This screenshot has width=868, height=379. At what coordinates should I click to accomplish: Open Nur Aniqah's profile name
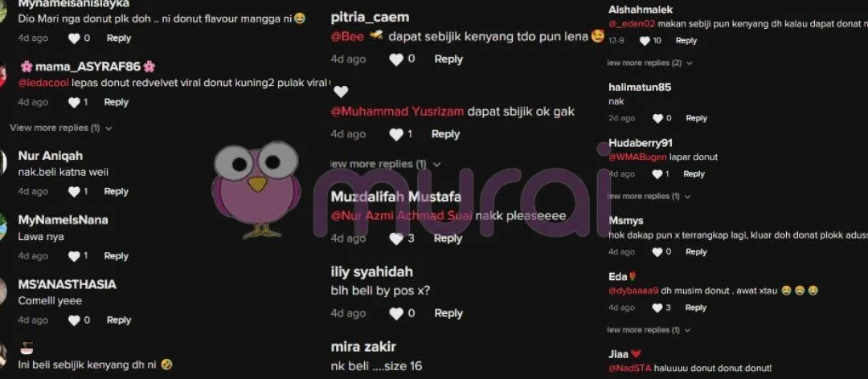point(51,156)
